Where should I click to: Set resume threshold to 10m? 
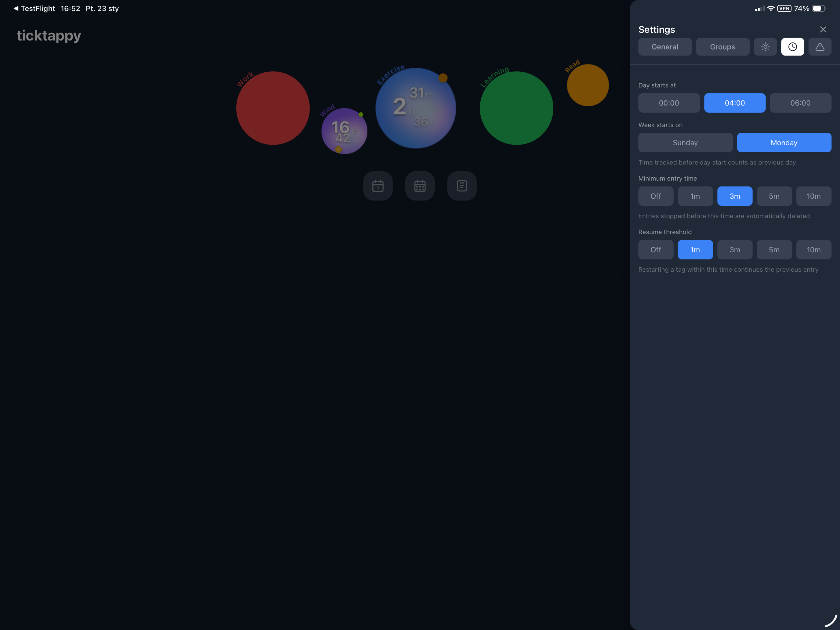[x=813, y=249]
